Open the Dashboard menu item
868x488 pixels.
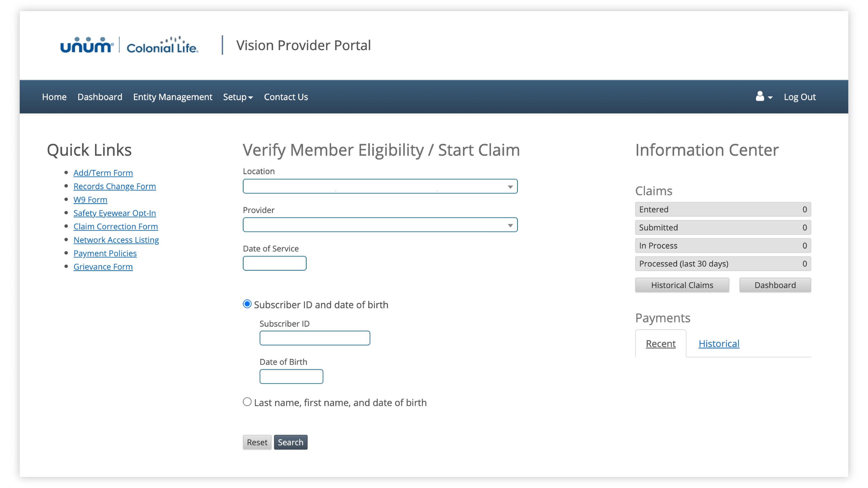[100, 97]
